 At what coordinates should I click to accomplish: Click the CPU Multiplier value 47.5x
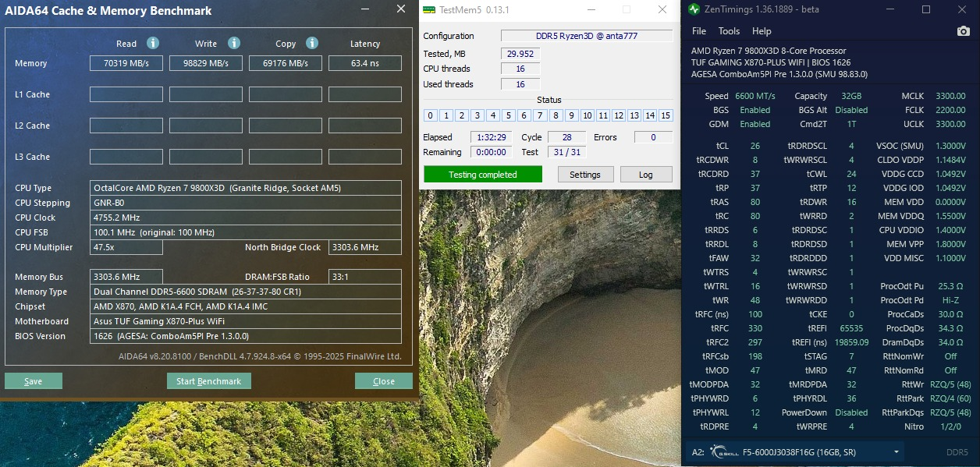pos(126,247)
